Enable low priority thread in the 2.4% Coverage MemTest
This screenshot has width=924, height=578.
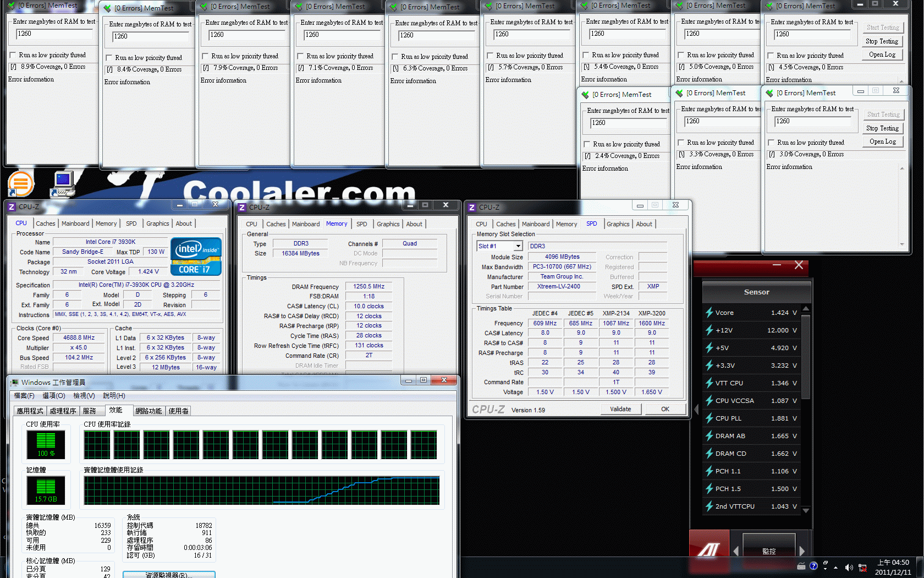[x=587, y=144]
